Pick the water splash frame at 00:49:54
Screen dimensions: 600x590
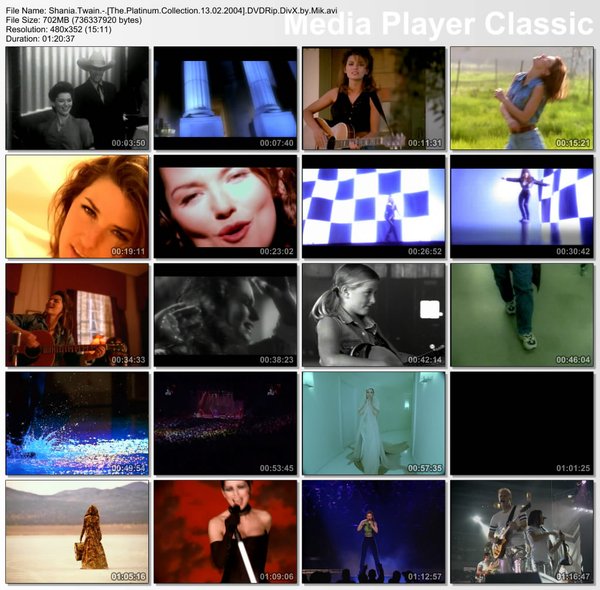[x=77, y=424]
